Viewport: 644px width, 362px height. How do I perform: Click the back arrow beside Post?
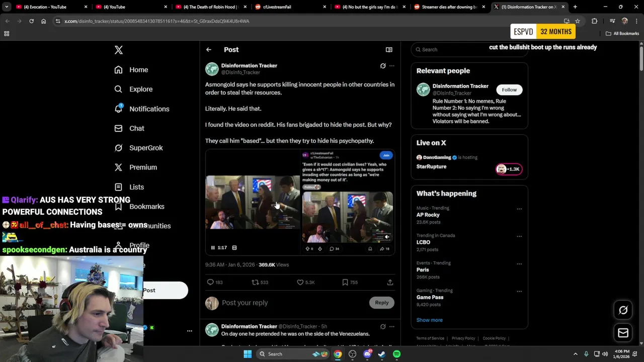[209, 50]
